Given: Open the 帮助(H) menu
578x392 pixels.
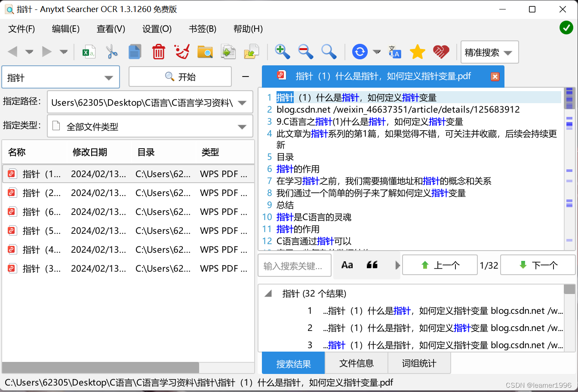Looking at the screenshot, I should (248, 29).
